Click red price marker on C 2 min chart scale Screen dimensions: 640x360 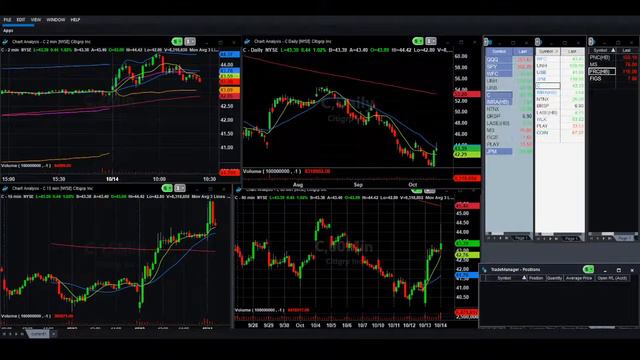coord(230,82)
